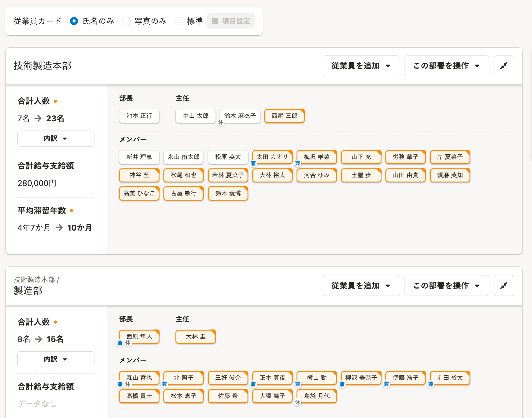Open 従業員を追加 dropdown in 製造部
The width and height of the screenshot is (532, 418).
click(361, 285)
